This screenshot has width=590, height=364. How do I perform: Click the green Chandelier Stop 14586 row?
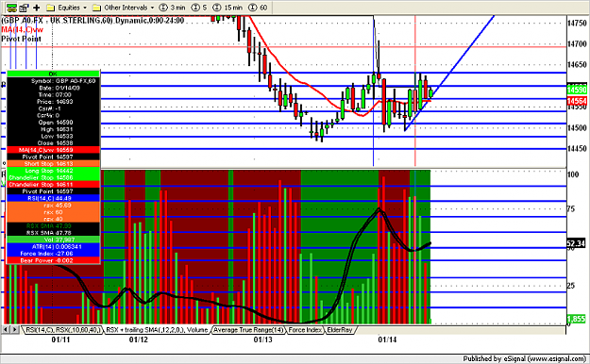pyautogui.click(x=53, y=177)
